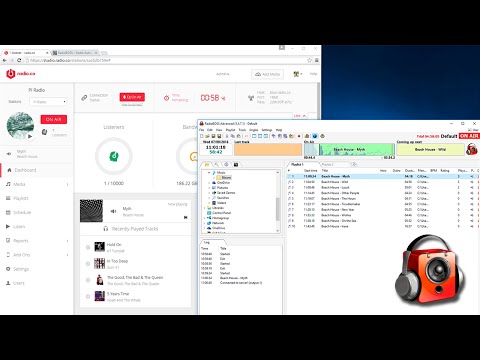Select circle marker beside In Too Deep track
Screen dimensions: 480x360
point(88,264)
